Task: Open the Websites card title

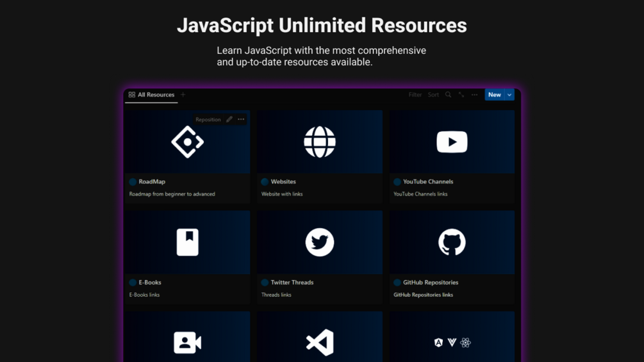Action: (x=283, y=181)
